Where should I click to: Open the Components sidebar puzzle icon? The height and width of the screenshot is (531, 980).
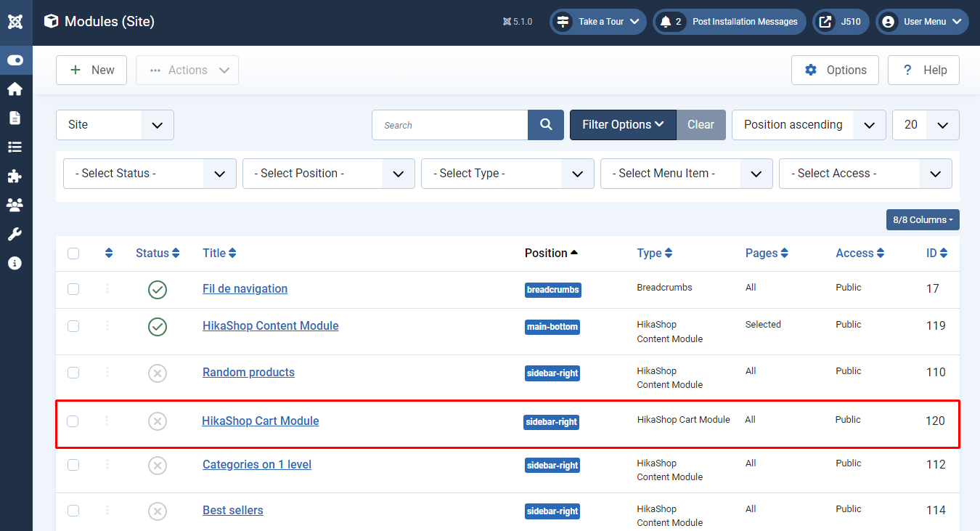(15, 176)
